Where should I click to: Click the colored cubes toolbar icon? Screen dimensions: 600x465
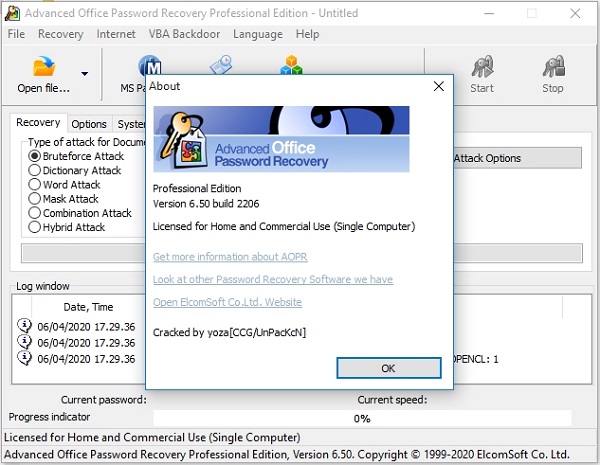point(292,65)
